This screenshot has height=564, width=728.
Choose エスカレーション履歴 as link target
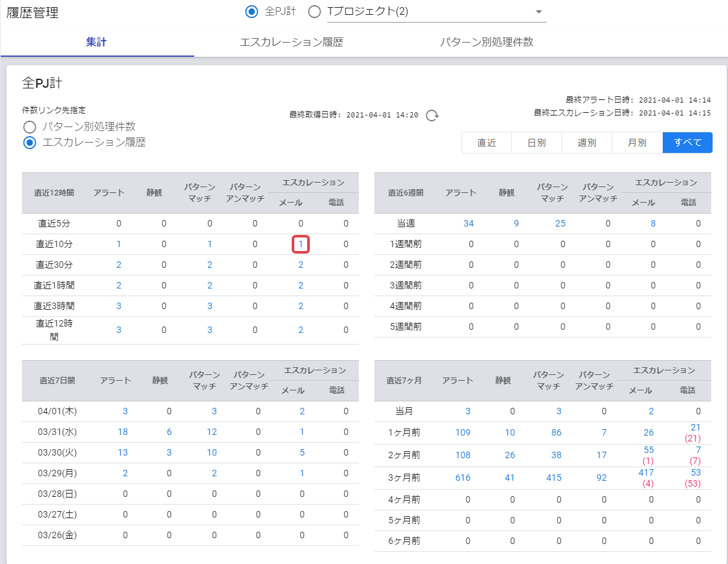click(29, 143)
